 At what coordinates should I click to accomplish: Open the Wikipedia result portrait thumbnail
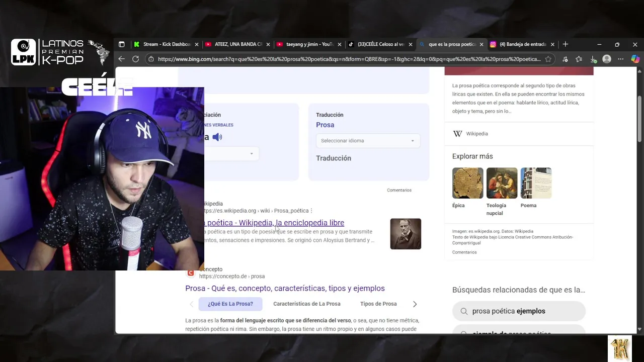pyautogui.click(x=406, y=234)
